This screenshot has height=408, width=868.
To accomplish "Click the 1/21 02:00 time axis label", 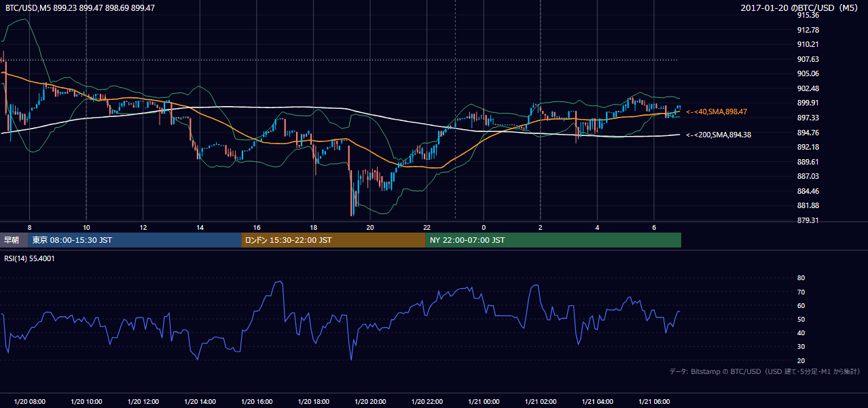I will [x=541, y=402].
